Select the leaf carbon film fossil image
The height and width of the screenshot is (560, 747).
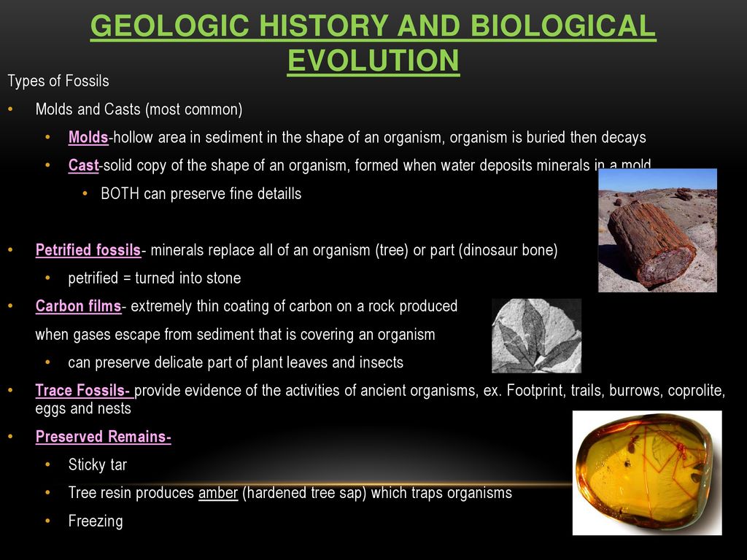536,335
